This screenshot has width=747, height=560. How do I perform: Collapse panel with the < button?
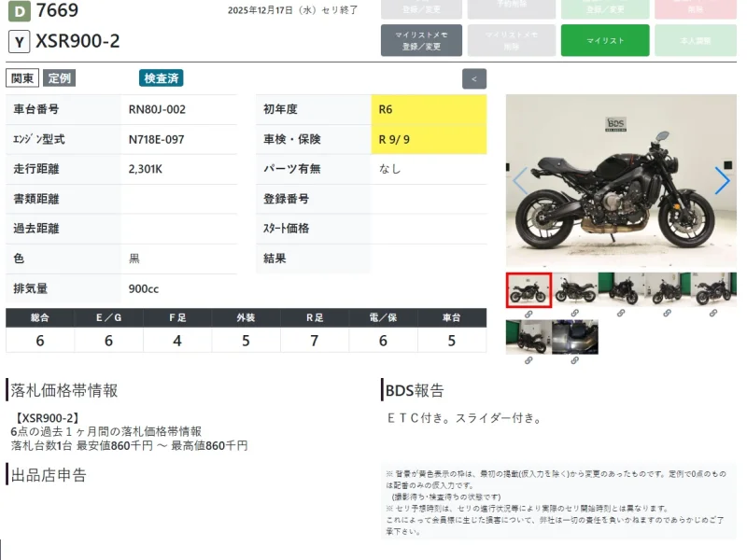(x=474, y=79)
